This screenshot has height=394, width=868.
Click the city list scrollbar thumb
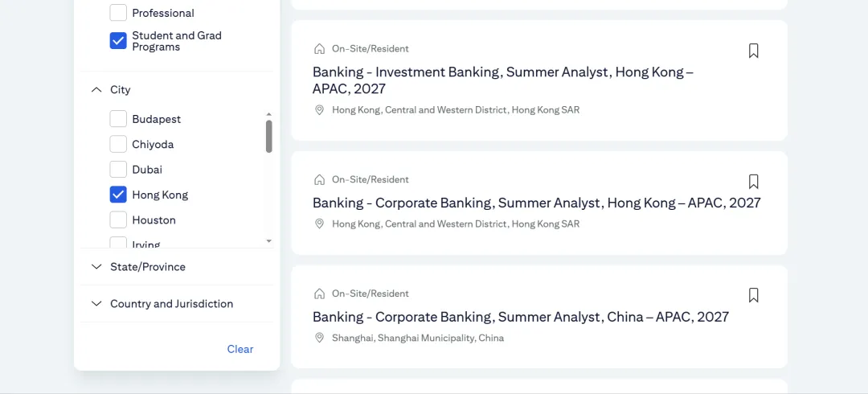point(269,137)
